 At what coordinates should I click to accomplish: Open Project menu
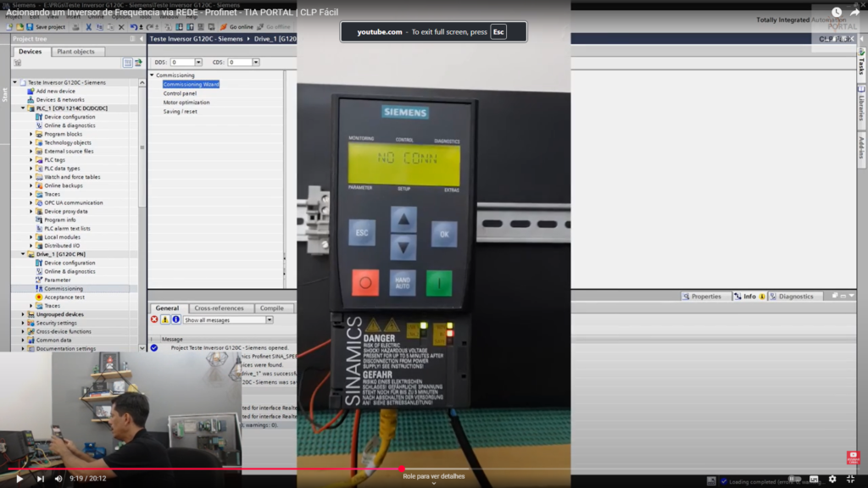click(x=14, y=17)
